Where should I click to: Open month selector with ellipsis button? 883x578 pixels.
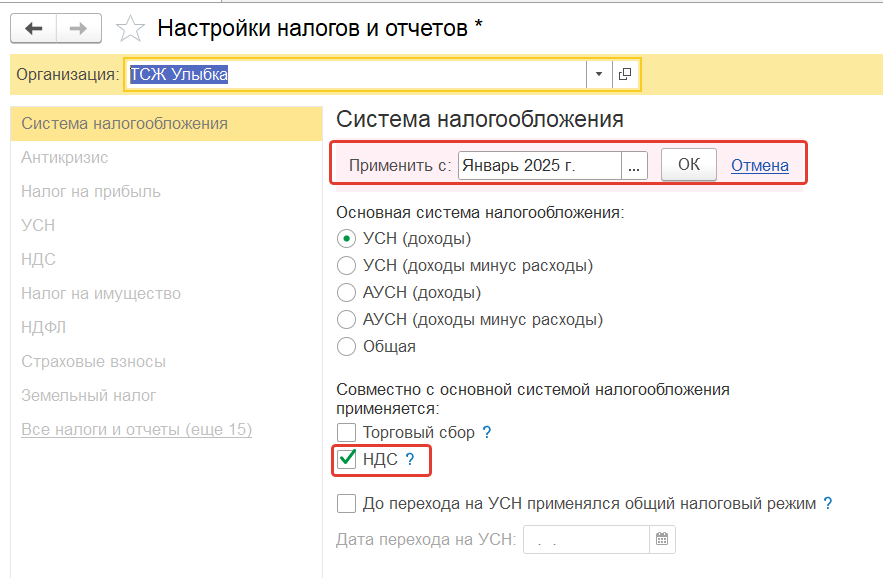[635, 165]
